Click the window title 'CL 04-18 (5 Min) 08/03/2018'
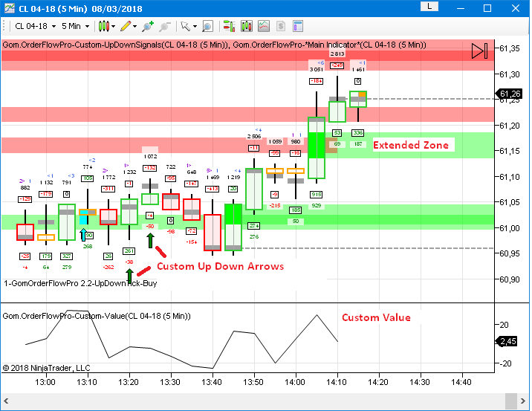The height and width of the screenshot is (411, 532). point(80,9)
